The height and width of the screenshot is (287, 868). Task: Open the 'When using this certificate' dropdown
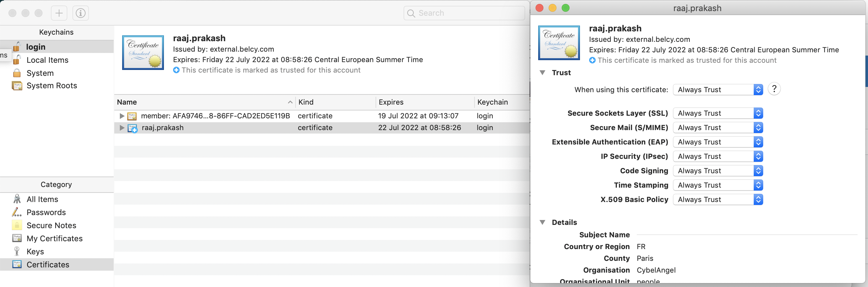pyautogui.click(x=718, y=90)
